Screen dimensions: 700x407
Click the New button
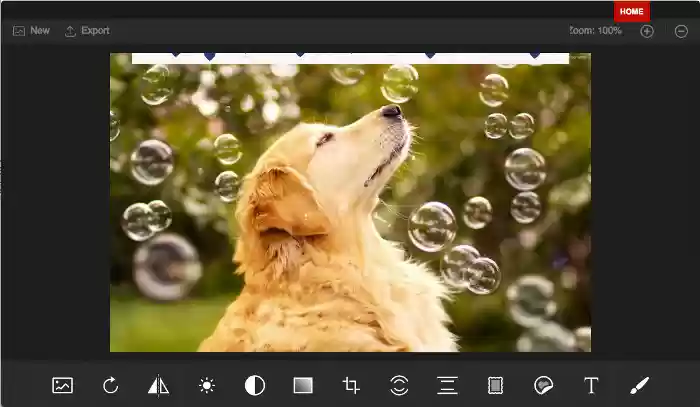point(31,31)
